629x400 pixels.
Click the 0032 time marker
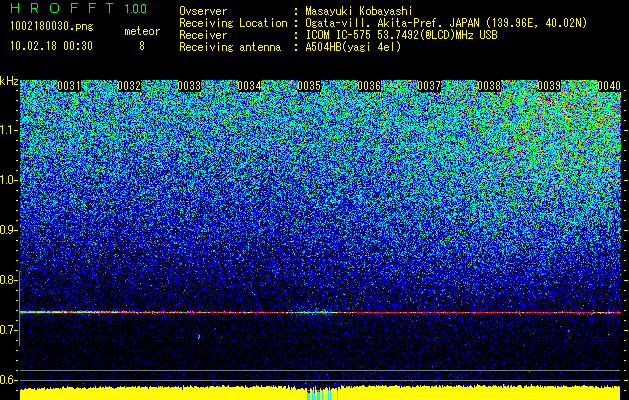(x=129, y=86)
